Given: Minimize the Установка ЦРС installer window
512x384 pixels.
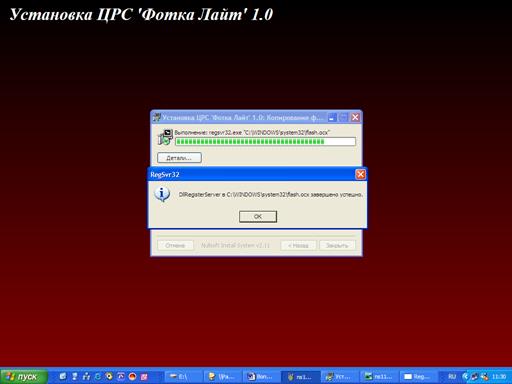Looking at the screenshot, I should pos(332,117).
